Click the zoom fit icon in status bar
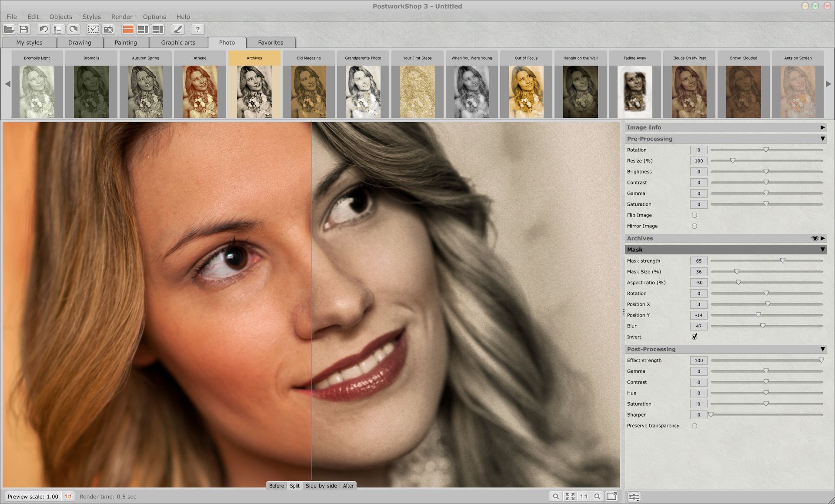 click(x=571, y=496)
